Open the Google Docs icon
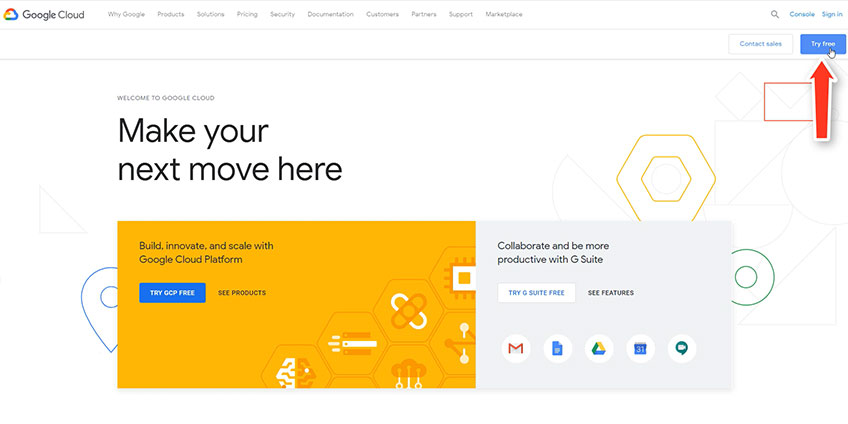848x424 pixels. (x=557, y=349)
